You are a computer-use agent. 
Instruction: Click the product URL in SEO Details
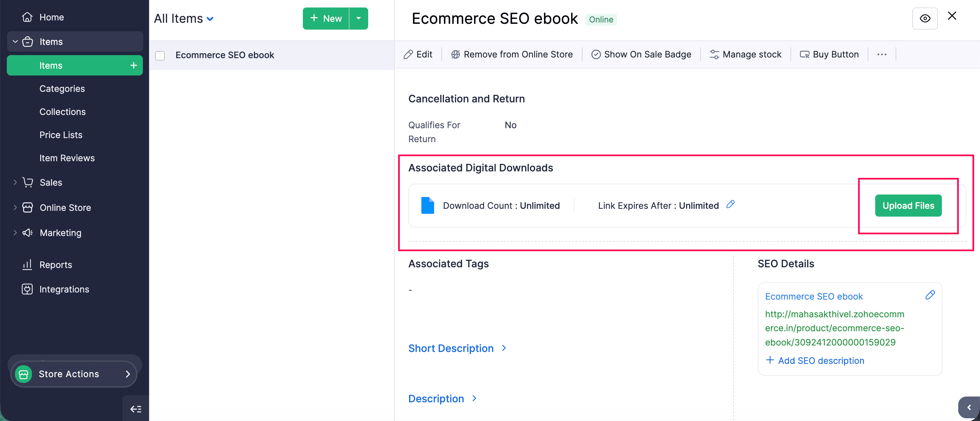[834, 328]
